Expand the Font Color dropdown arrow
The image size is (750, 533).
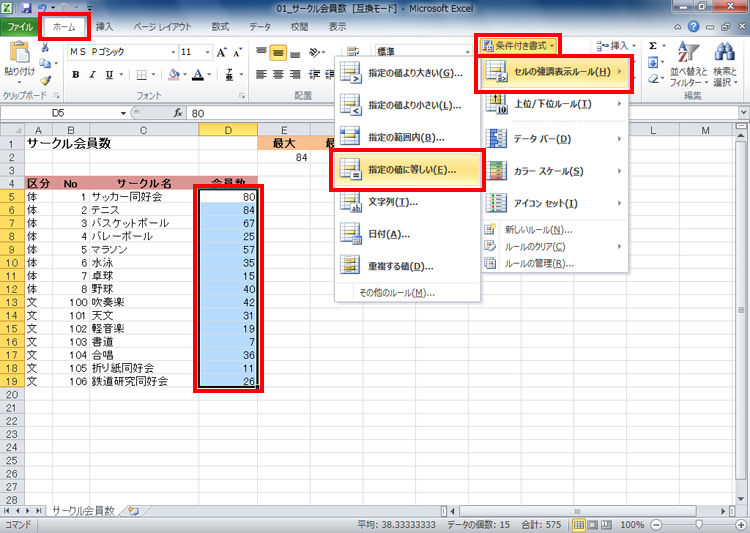point(209,75)
